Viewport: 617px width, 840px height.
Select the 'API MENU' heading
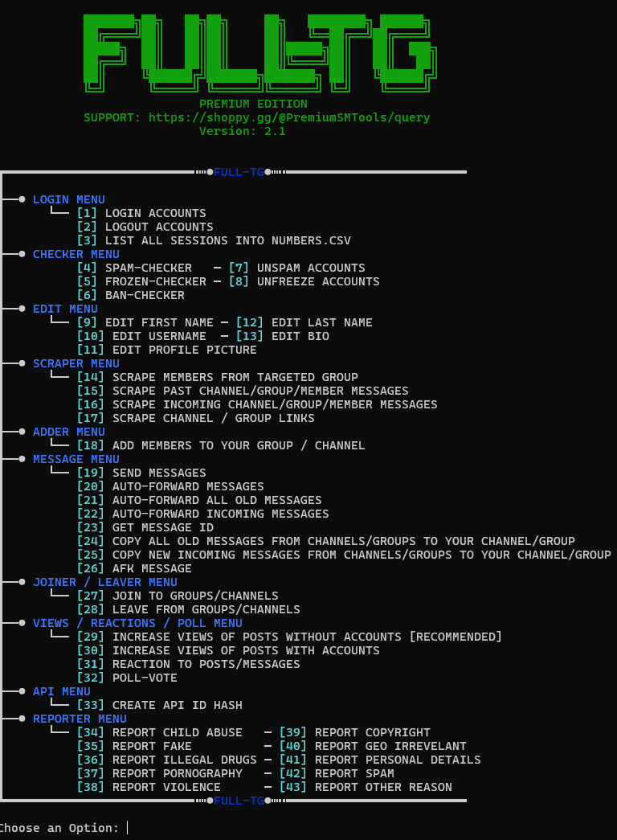62,691
